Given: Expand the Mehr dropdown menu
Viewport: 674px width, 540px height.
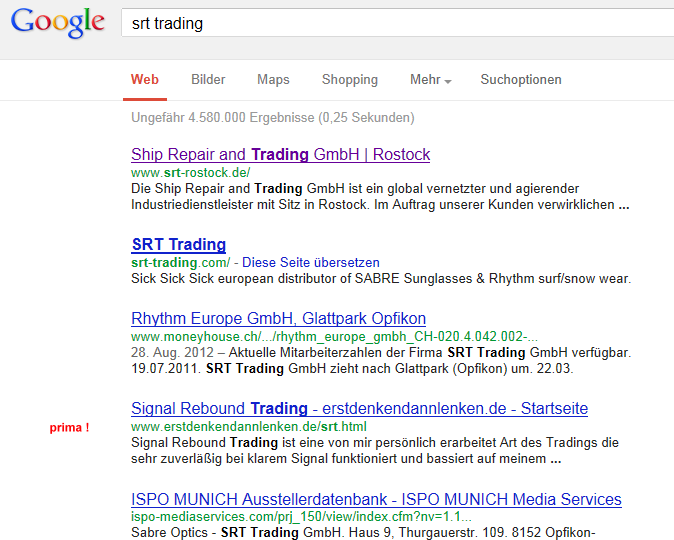Looking at the screenshot, I should (431, 80).
